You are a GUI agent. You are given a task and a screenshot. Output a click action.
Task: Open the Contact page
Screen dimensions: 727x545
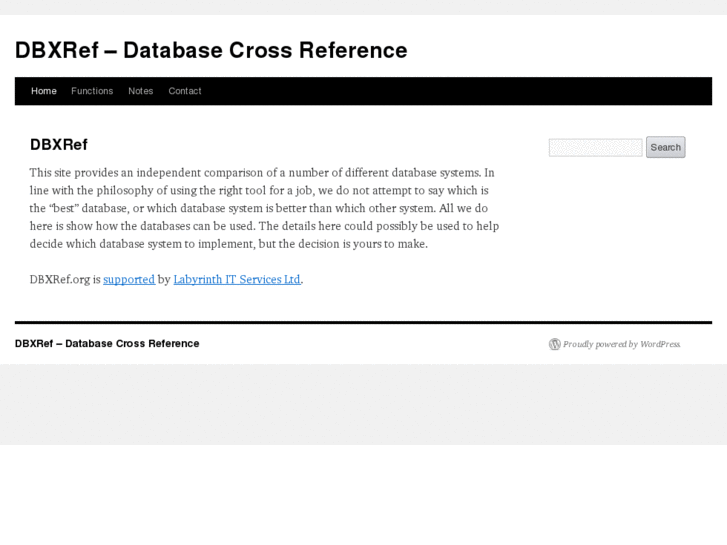185,91
